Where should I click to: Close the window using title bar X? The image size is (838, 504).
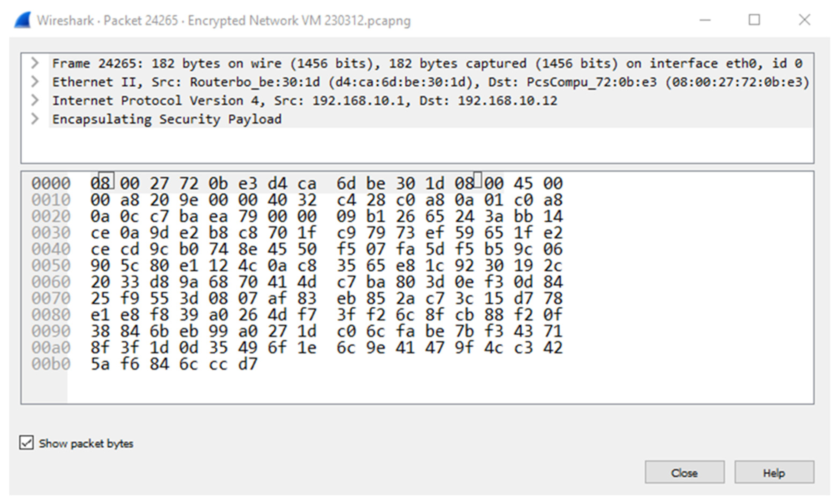pyautogui.click(x=804, y=20)
